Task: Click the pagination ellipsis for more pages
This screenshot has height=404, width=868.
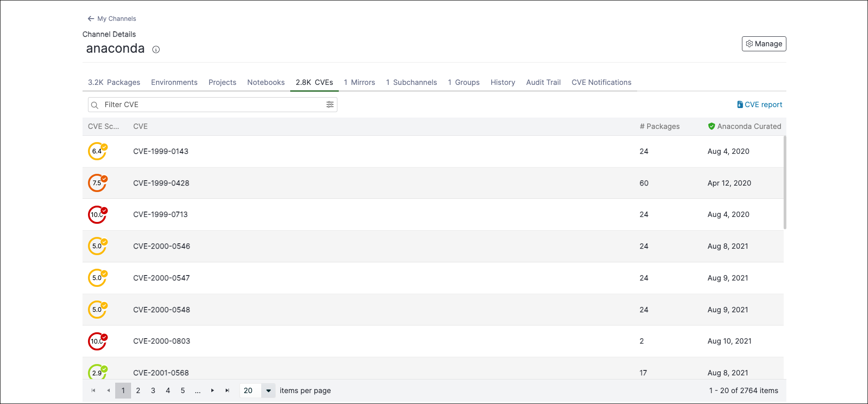Action: [x=198, y=390]
